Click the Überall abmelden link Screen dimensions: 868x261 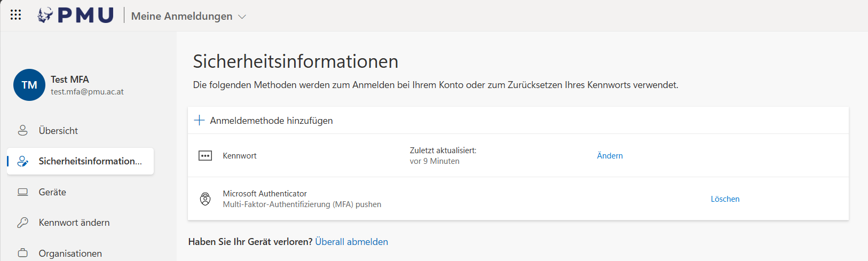[x=351, y=242]
